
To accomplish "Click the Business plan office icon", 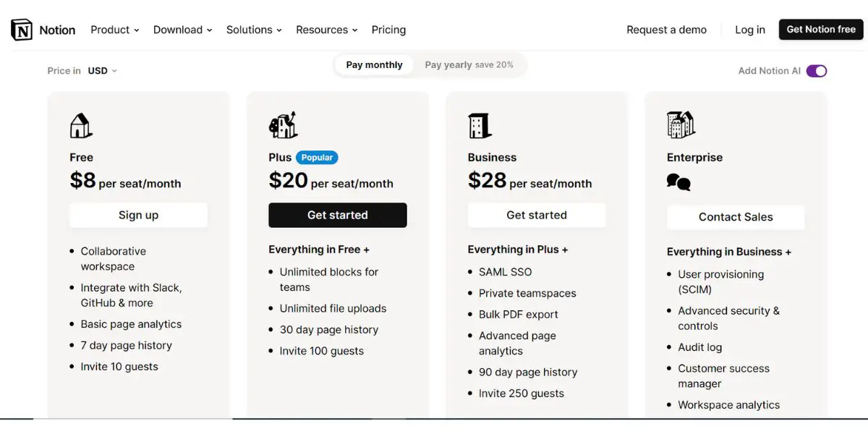I will tap(480, 126).
